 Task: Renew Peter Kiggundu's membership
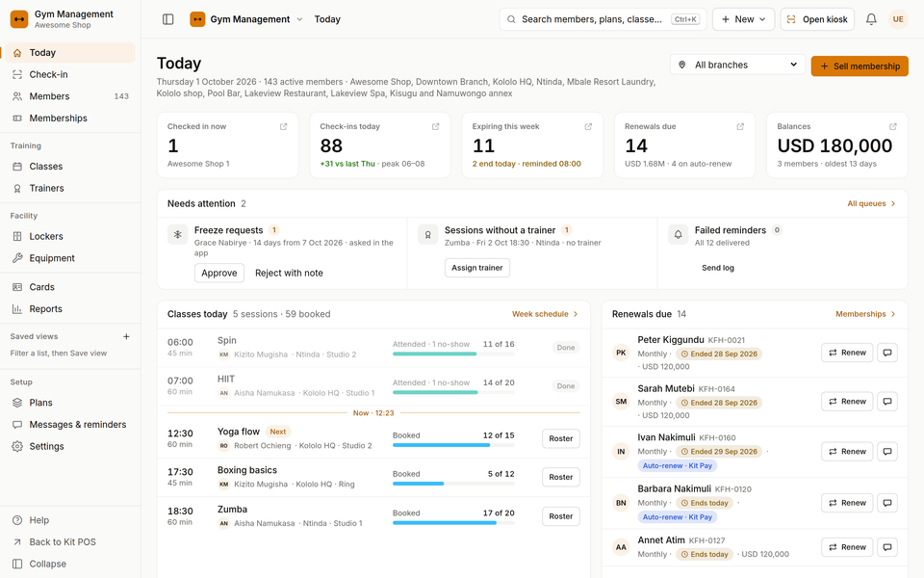(847, 353)
